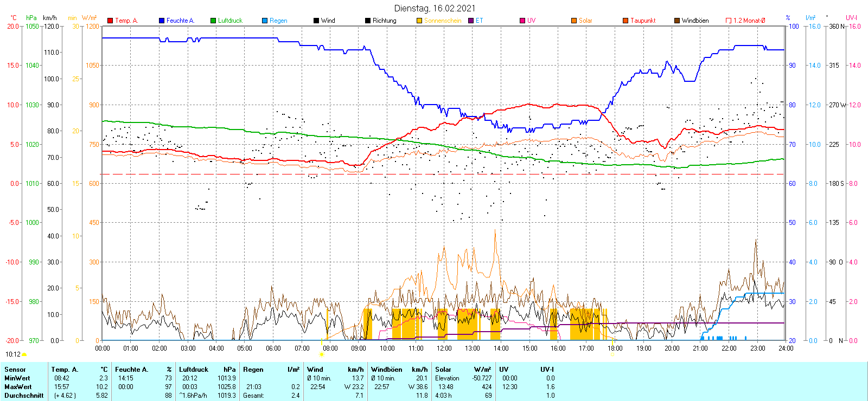
Task: Select the 'Feuchte A.' legend label
Action: pyautogui.click(x=180, y=21)
